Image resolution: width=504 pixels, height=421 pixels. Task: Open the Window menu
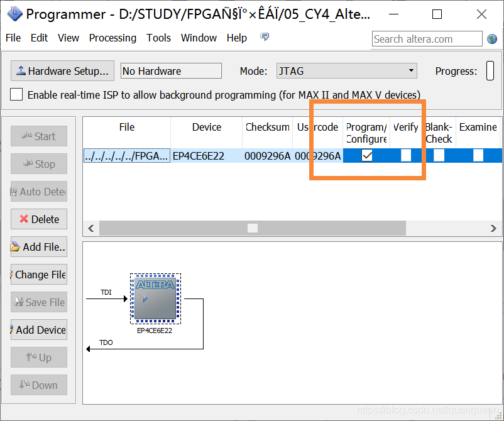click(x=199, y=38)
